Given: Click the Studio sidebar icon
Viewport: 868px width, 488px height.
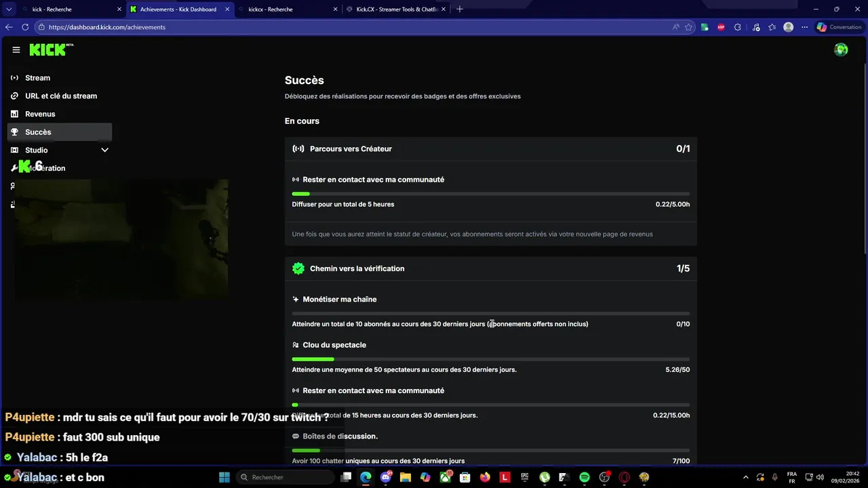Looking at the screenshot, I should (x=14, y=150).
